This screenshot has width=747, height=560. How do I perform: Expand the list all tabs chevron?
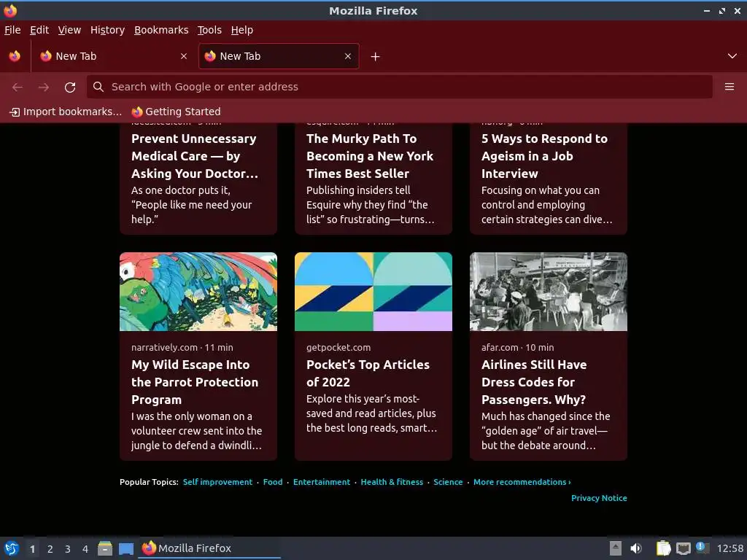[732, 56]
